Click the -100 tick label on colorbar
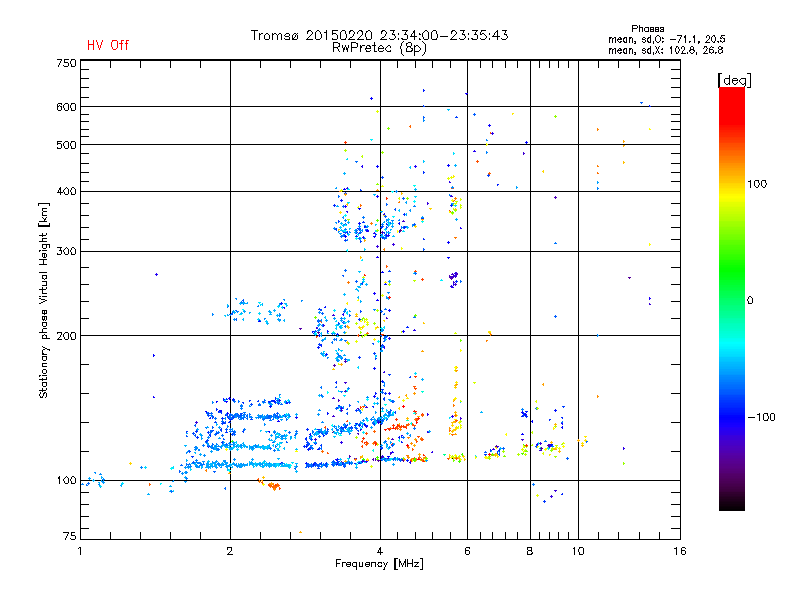This screenshot has height=600, width=800. click(762, 417)
